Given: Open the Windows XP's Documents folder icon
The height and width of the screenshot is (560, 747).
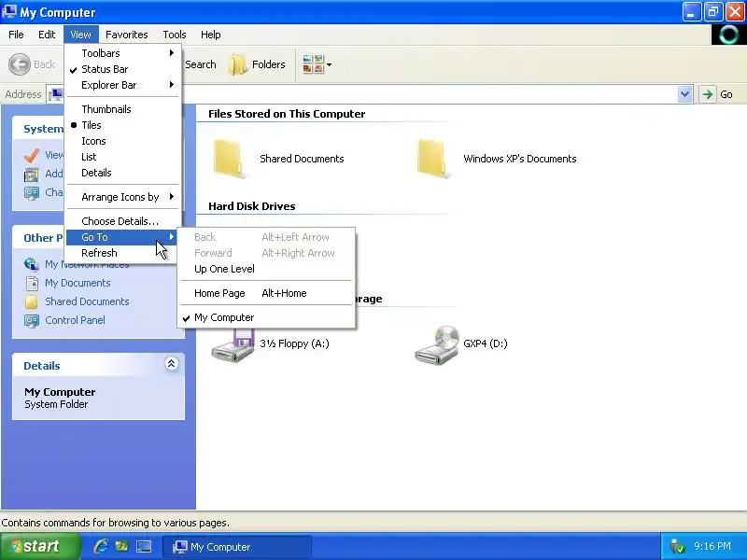Looking at the screenshot, I should coord(433,159).
